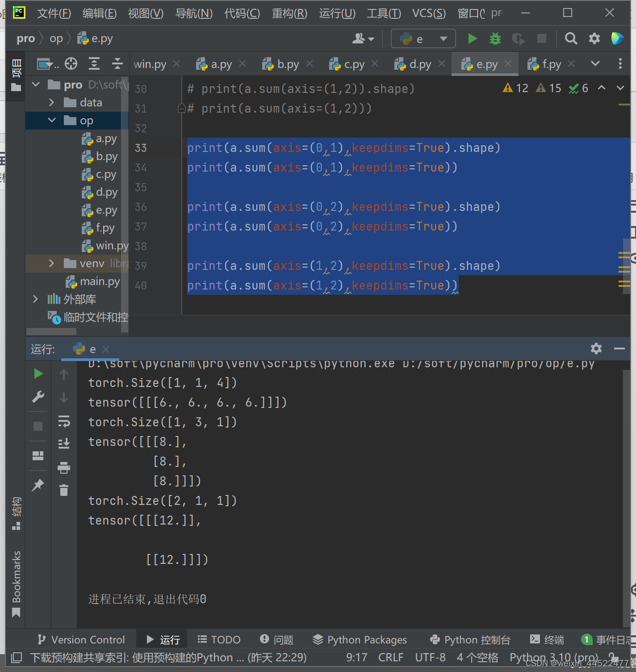The height and width of the screenshot is (672, 636).
Task: Expand the venv folder
Action: [x=51, y=263]
